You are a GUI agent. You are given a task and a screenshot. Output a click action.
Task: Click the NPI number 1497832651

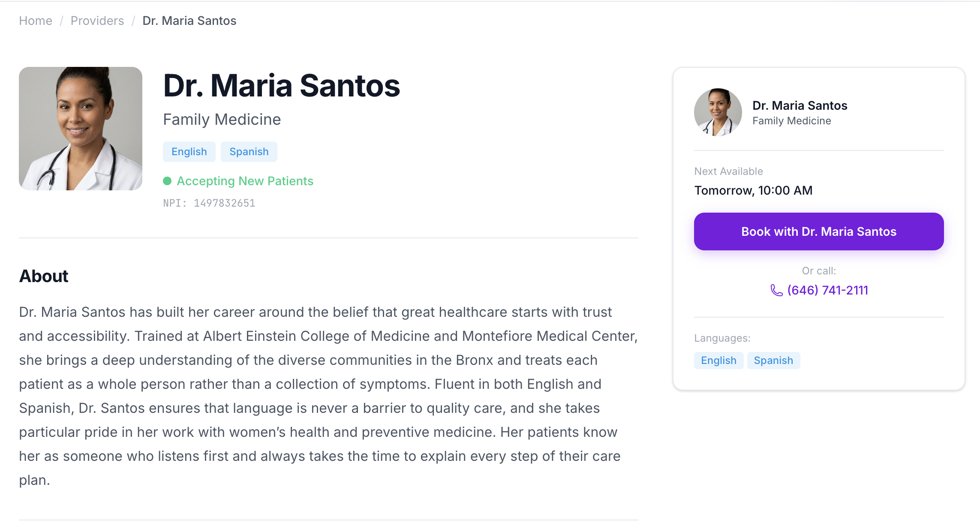(224, 203)
